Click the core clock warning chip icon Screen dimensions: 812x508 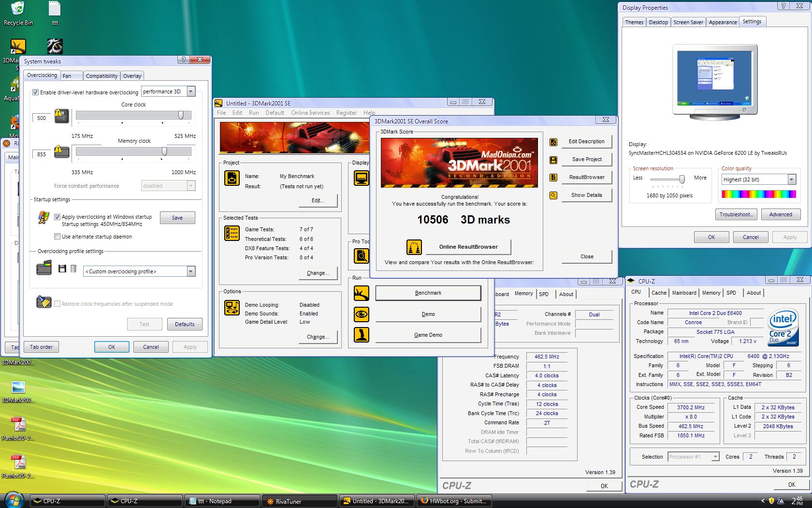[x=61, y=116]
